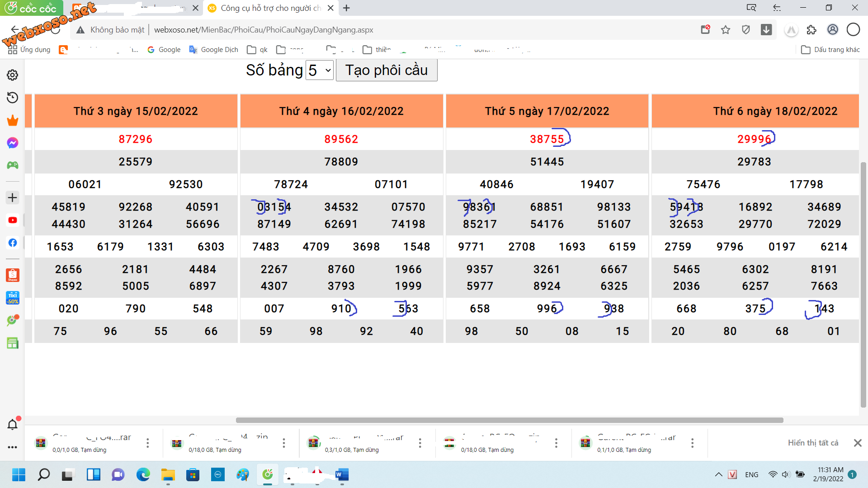
Task: Click the not secure warning icon
Action: (x=80, y=30)
